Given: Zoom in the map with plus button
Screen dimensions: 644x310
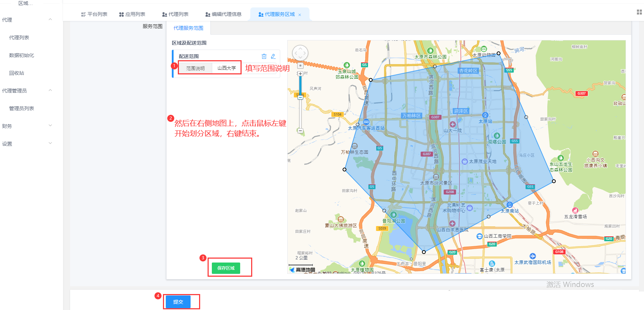Looking at the screenshot, I should click(300, 74).
